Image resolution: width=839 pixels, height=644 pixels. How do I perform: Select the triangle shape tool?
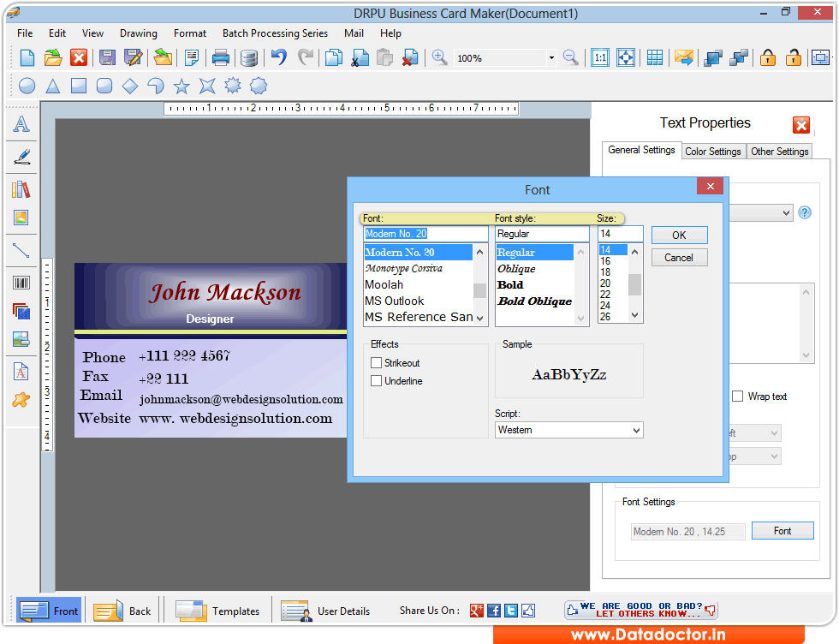52,86
